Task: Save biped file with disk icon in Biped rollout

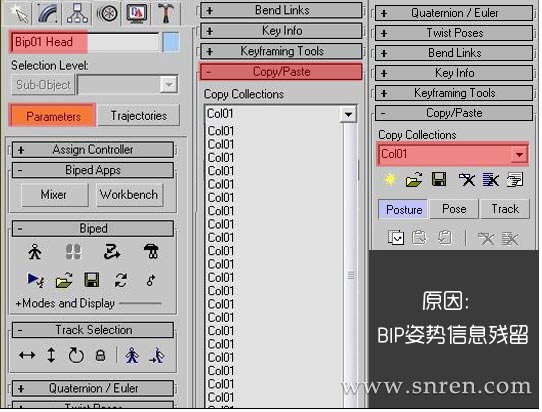Action: (92, 280)
